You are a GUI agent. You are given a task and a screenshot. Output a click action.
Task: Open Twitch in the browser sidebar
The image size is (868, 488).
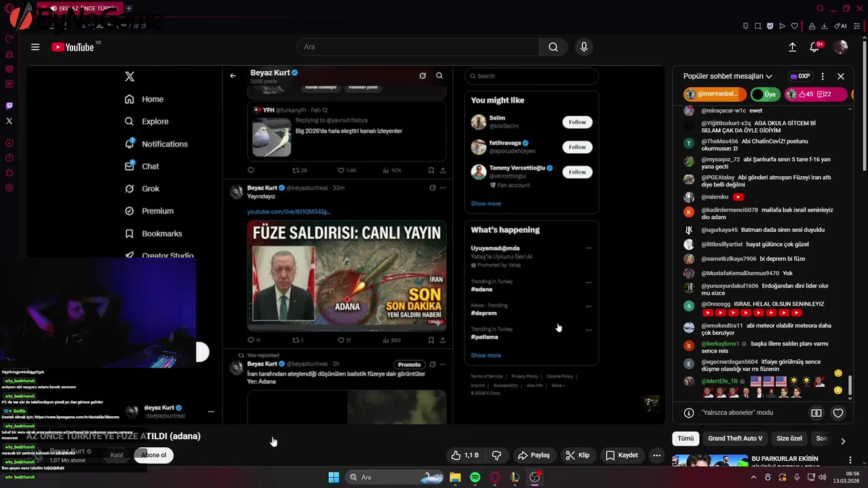click(x=9, y=106)
